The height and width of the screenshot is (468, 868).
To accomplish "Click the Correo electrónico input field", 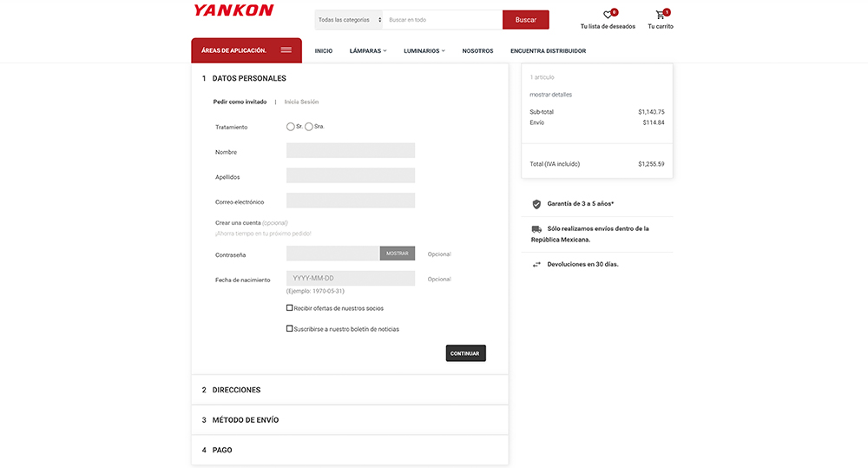I will 351,201.
